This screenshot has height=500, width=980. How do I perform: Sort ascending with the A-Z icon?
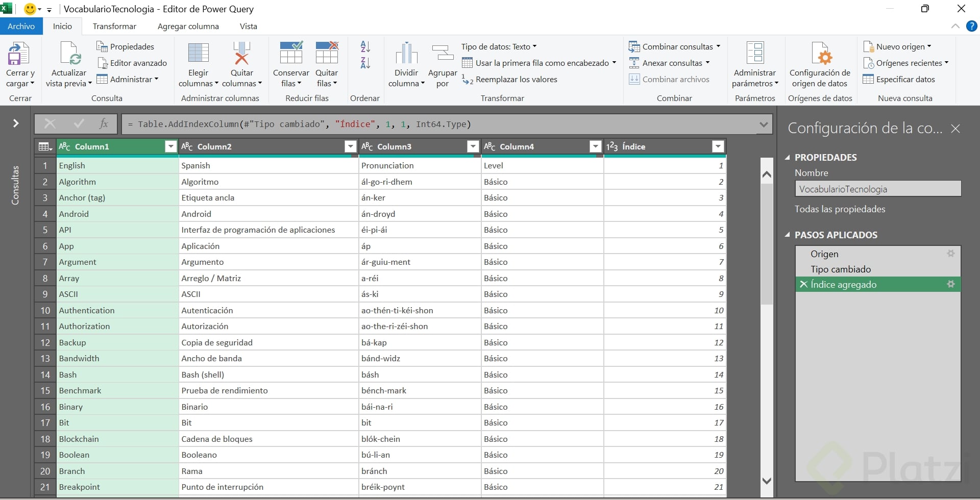pos(365,46)
